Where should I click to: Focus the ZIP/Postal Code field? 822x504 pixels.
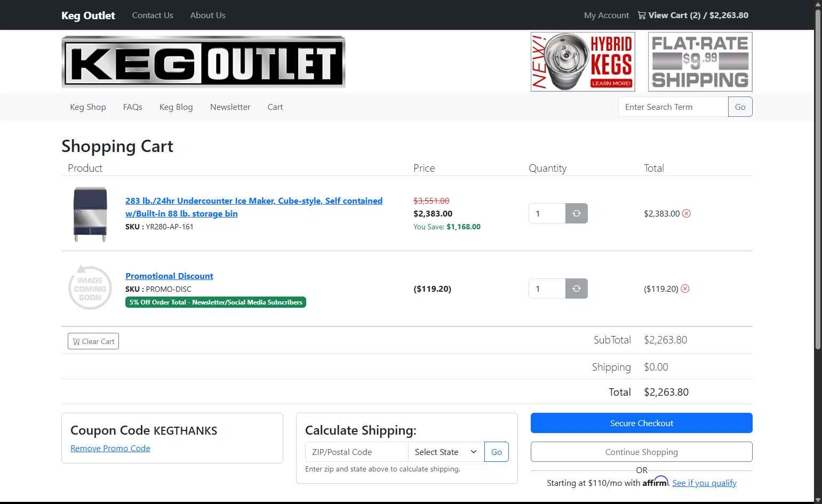coord(356,452)
